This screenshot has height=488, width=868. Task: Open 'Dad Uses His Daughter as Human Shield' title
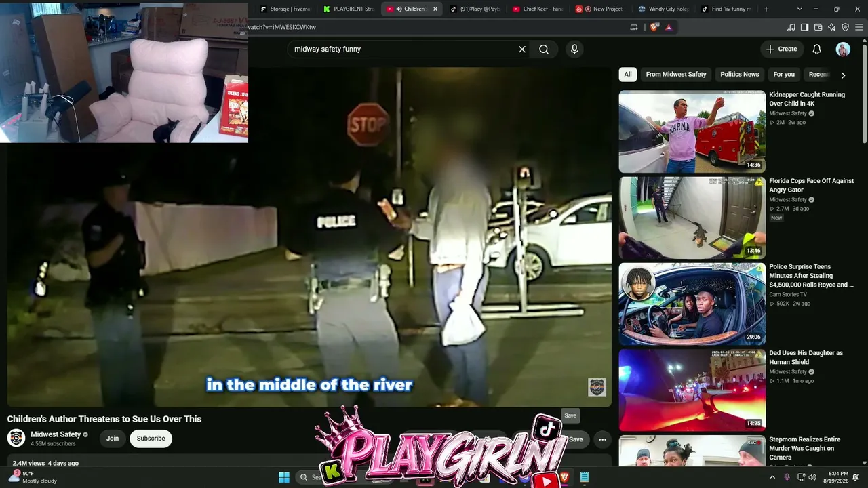click(x=806, y=357)
